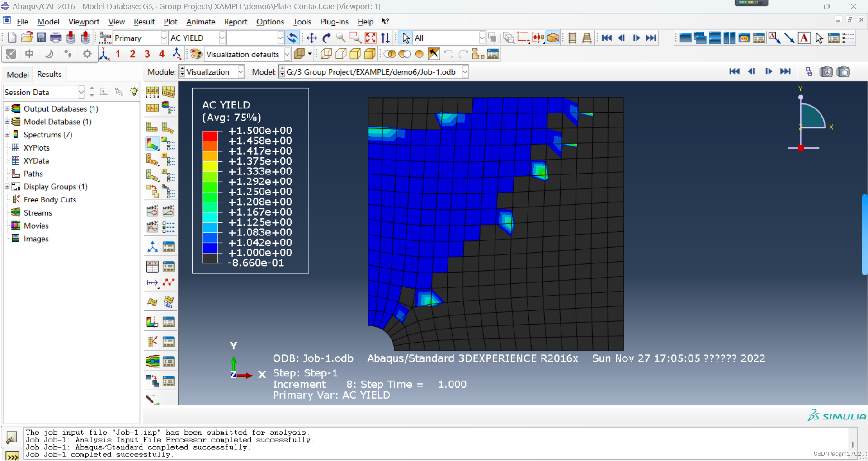Click the Create Arrow annotation icon
The width and height of the screenshot is (868, 461).
(789, 38)
